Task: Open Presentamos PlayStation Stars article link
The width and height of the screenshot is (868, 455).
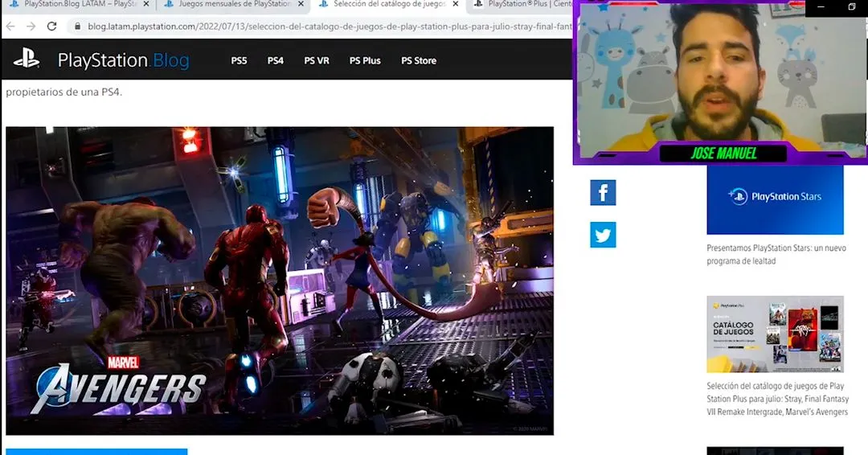Action: pyautogui.click(x=776, y=255)
